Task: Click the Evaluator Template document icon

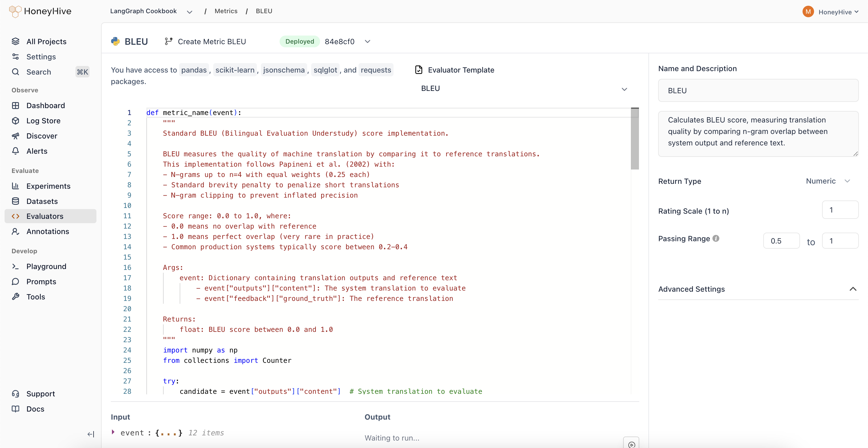Action: pos(419,70)
